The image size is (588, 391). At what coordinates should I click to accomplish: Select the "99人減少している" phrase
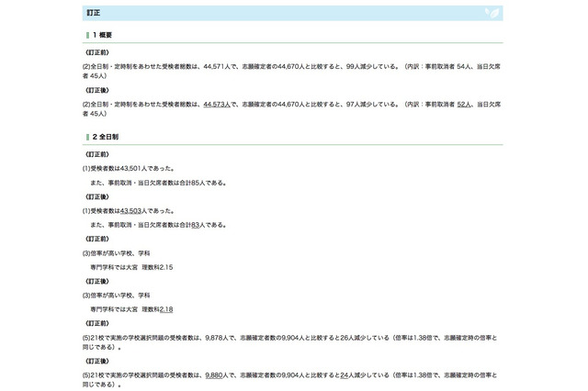(x=371, y=67)
